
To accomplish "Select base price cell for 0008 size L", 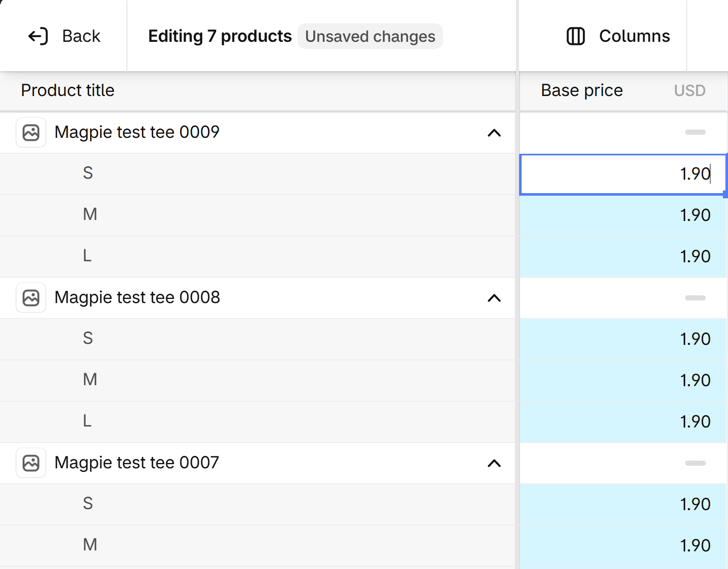I will pos(623,422).
